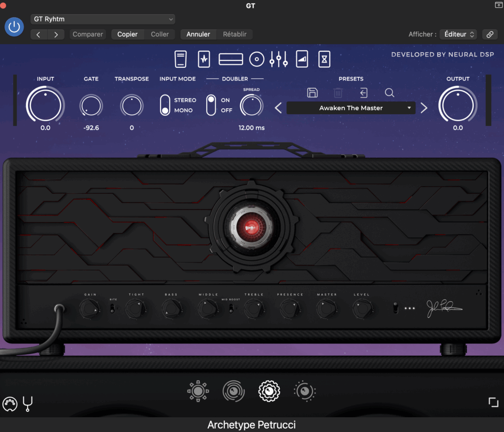504x432 pixels.
Task: Click the hourglass icon in the top row
Action: point(324,60)
